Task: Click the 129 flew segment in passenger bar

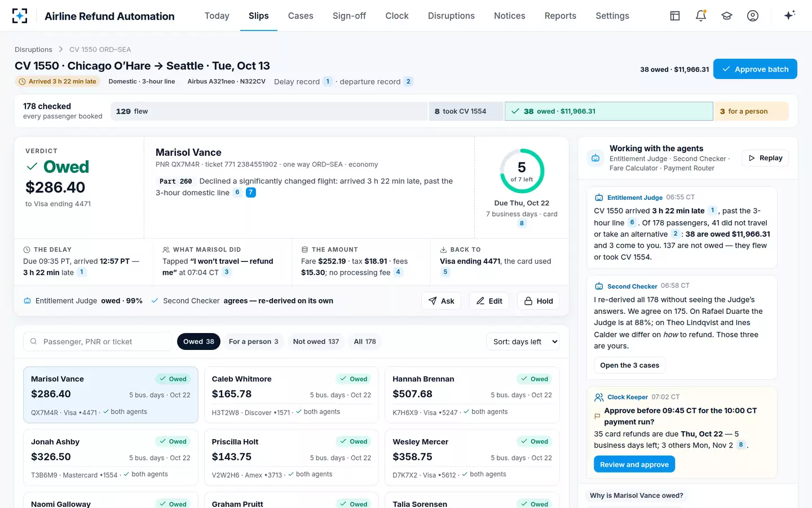Action: pyautogui.click(x=269, y=111)
